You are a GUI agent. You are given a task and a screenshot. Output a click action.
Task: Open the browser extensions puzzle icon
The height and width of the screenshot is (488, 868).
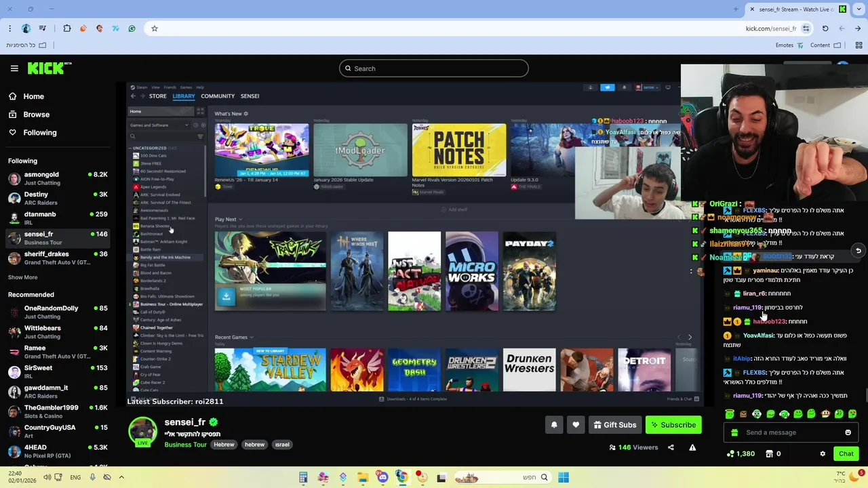(x=67, y=28)
